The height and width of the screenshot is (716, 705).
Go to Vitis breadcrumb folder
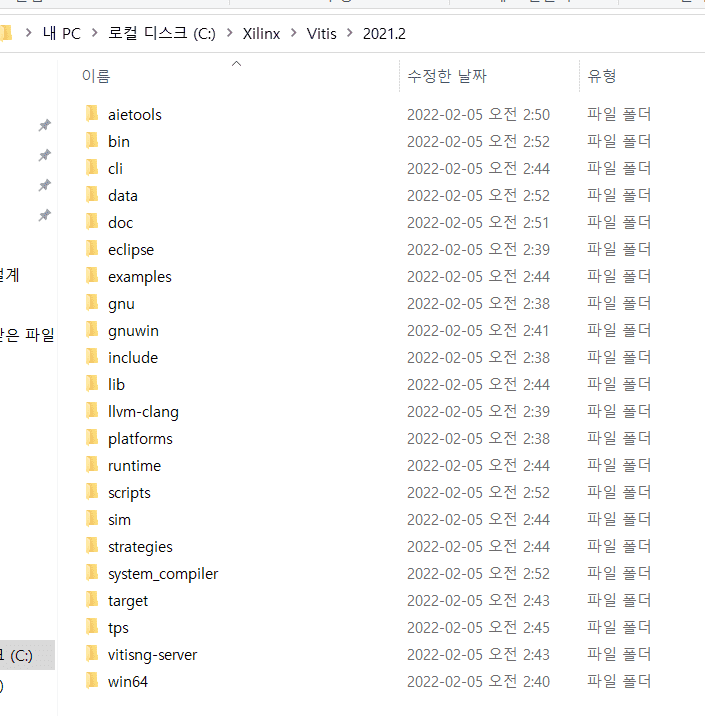click(x=321, y=34)
